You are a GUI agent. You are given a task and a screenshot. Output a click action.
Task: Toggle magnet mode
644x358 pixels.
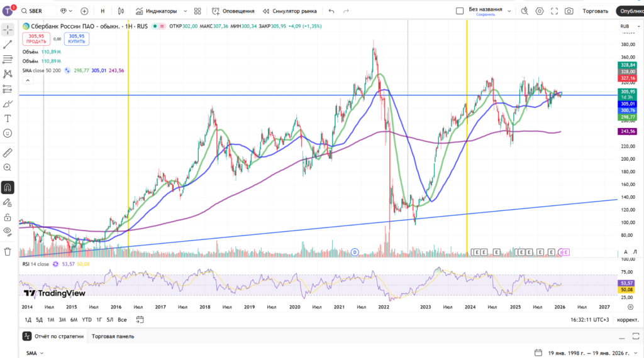coord(8,187)
